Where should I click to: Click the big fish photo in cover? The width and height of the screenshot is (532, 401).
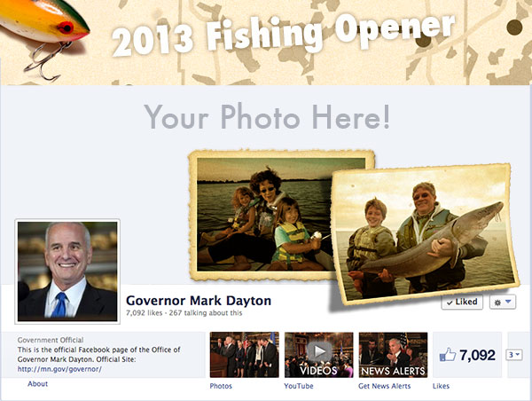point(426,234)
